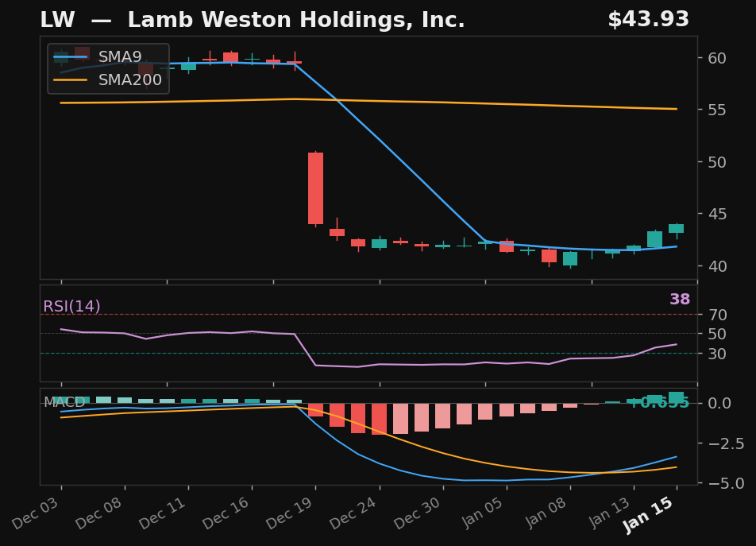
Task: Click the $43.93 price label
Action: coord(649,20)
